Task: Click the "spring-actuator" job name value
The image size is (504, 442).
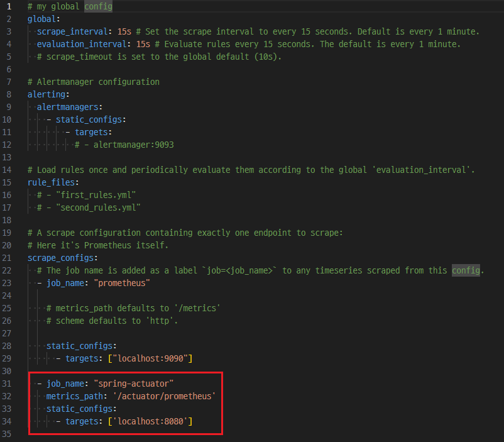Action: [133, 384]
